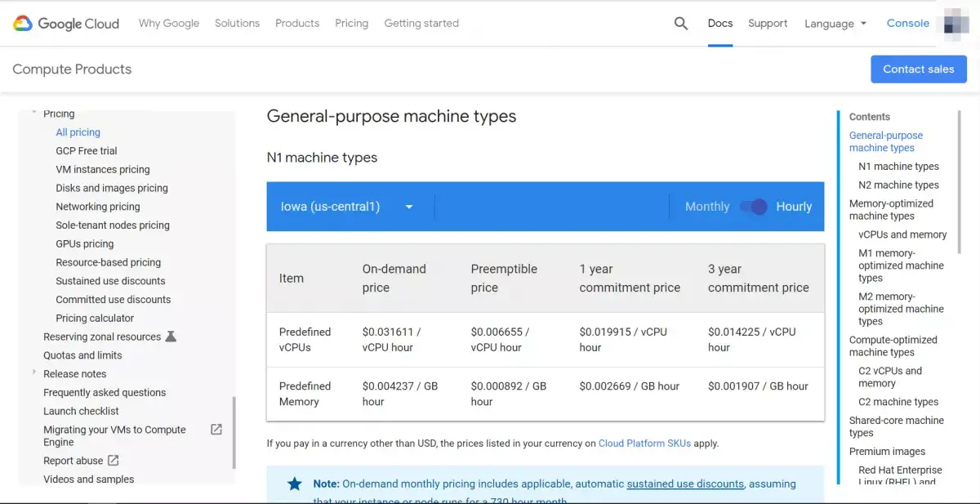Image resolution: width=980 pixels, height=504 pixels.
Task: Go to Pricing in top navigation
Action: tap(351, 23)
